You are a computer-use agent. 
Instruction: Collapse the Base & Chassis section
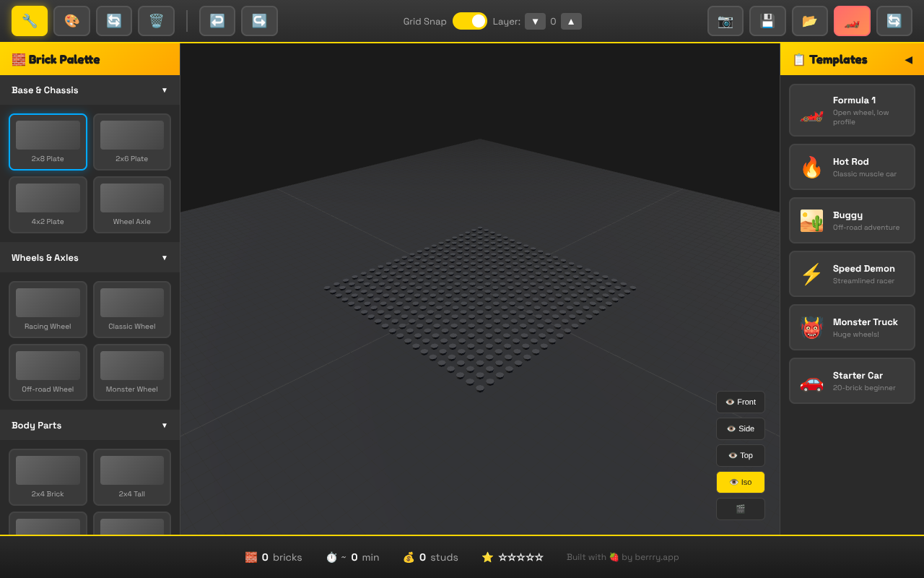tap(164, 90)
